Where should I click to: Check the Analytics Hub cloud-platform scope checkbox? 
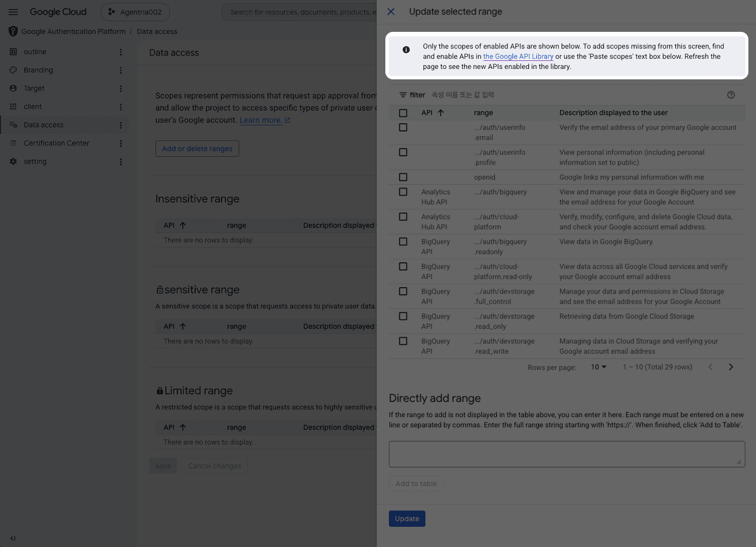tap(403, 217)
